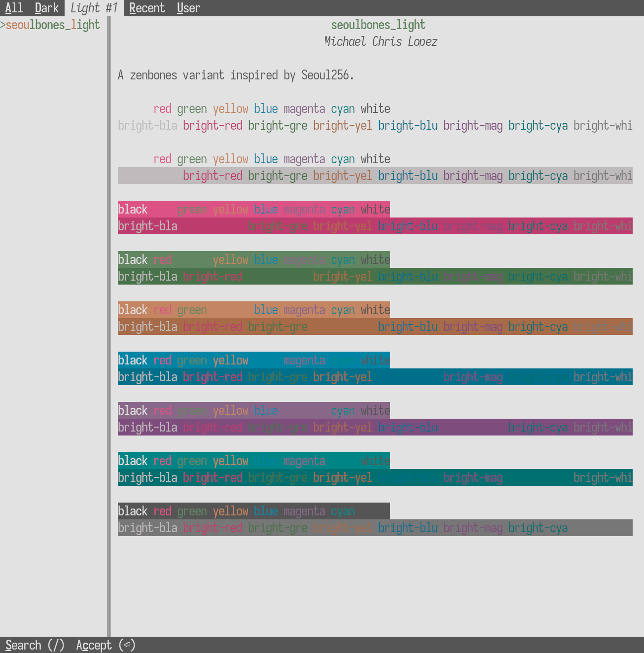This screenshot has height=653, width=644.
Task: Click 'black' on the light orange row
Action: 133,310
